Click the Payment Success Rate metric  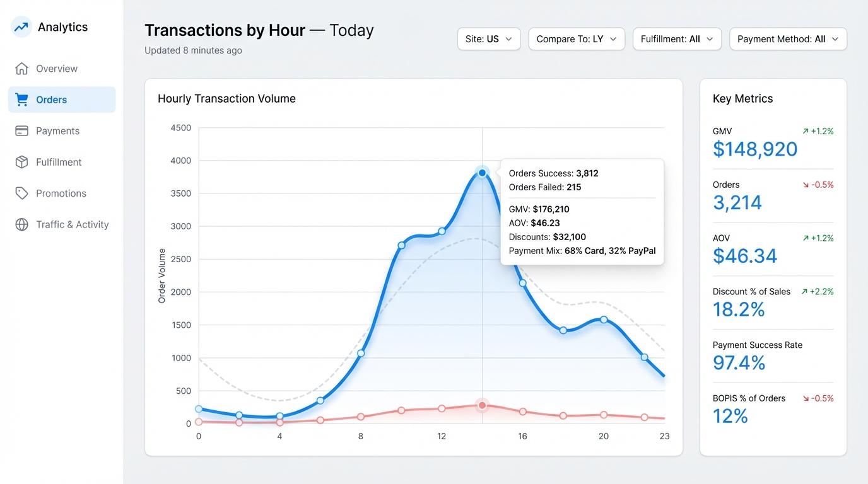[x=756, y=345]
